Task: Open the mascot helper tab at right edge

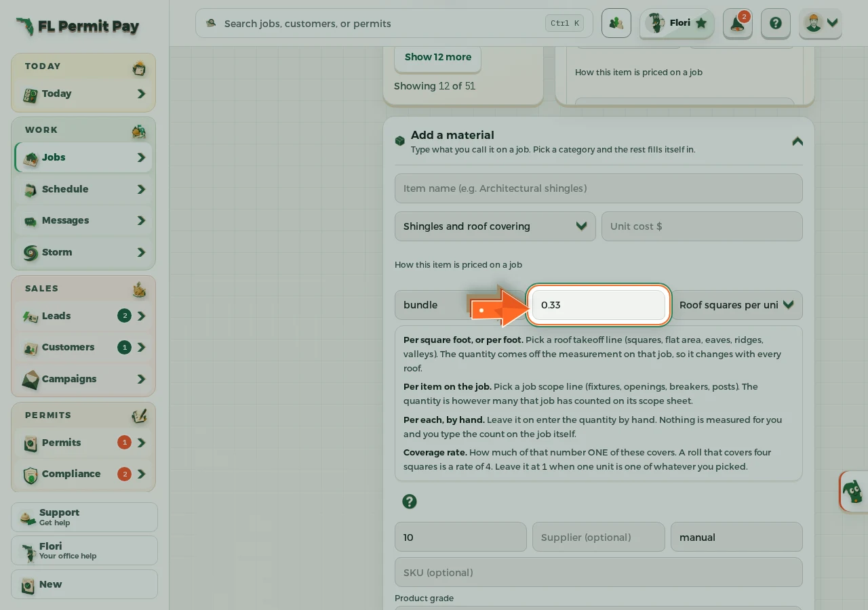Action: point(854,491)
